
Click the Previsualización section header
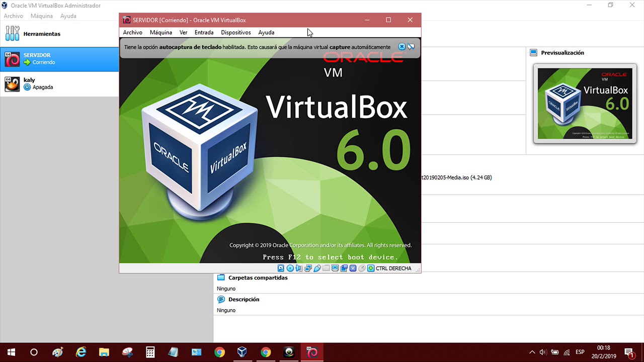click(x=562, y=53)
